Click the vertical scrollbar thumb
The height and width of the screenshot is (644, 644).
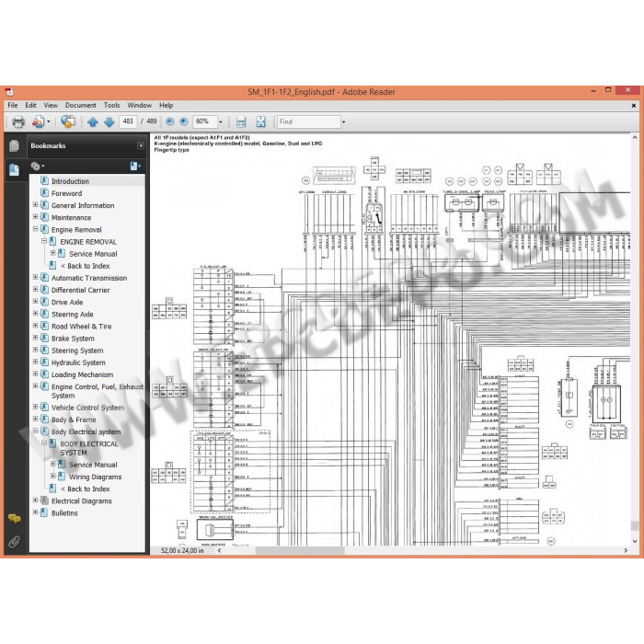(635, 525)
